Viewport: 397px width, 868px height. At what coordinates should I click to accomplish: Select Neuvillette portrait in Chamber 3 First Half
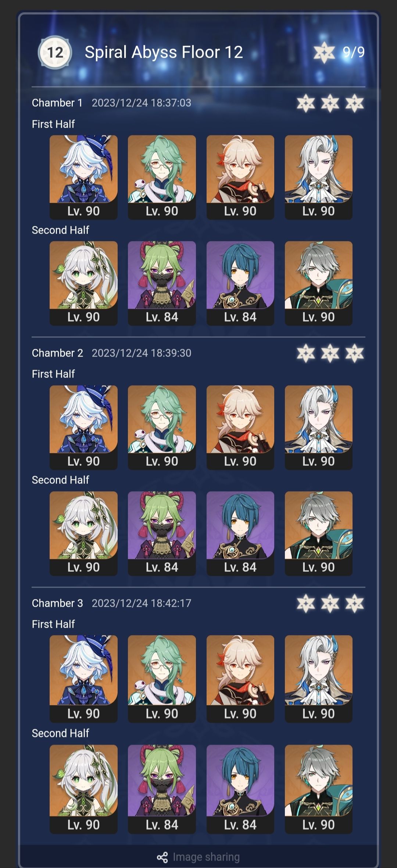tap(319, 679)
